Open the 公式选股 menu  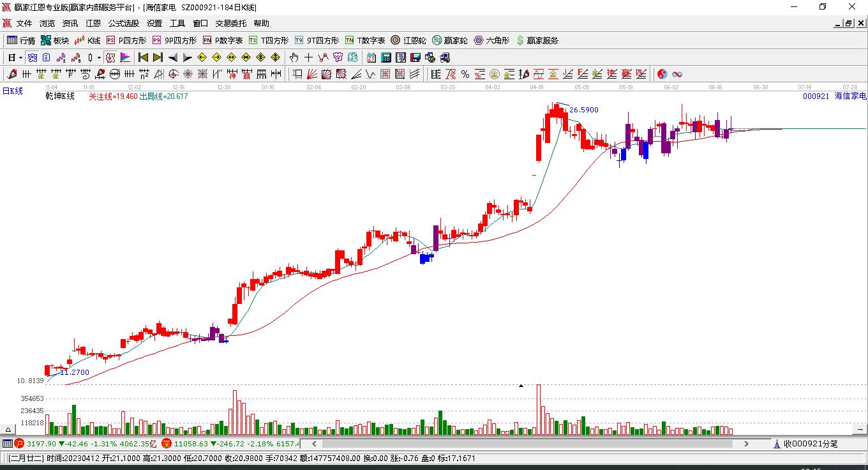(124, 24)
